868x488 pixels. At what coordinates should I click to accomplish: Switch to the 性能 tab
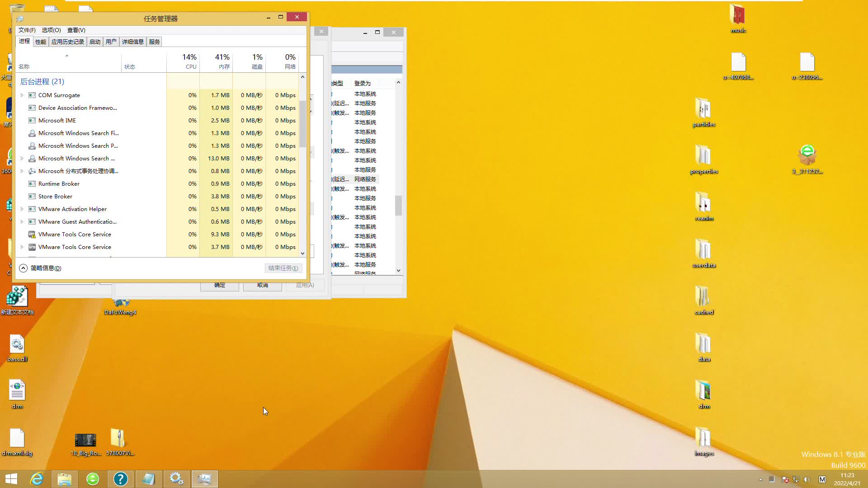pyautogui.click(x=40, y=42)
